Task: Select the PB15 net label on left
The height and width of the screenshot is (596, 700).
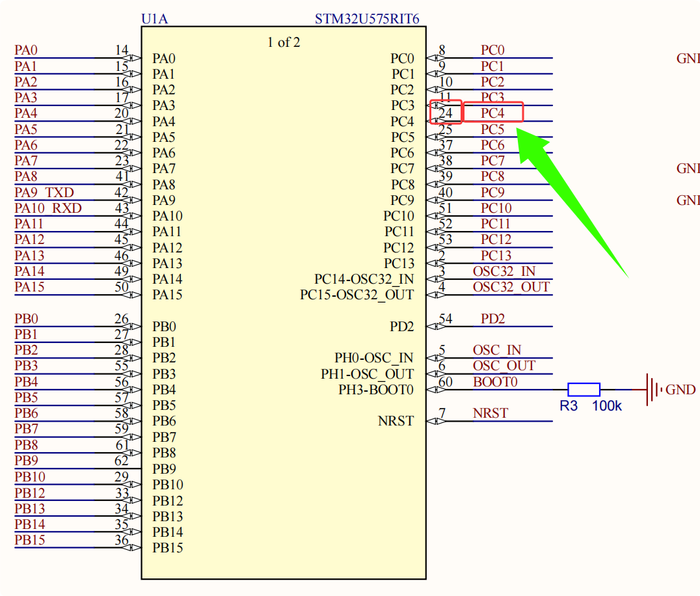Action: click(x=30, y=540)
